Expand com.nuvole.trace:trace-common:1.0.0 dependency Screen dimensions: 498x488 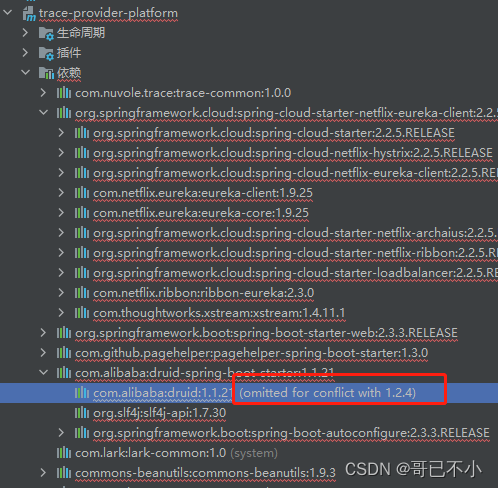click(43, 93)
